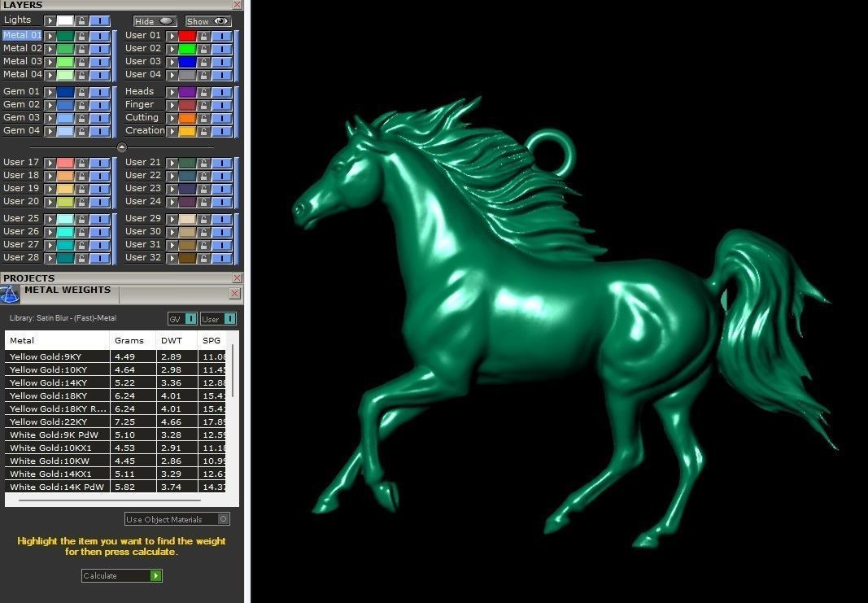The width and height of the screenshot is (868, 603).
Task: Click lock icon for Heads layer
Action: click(203, 92)
